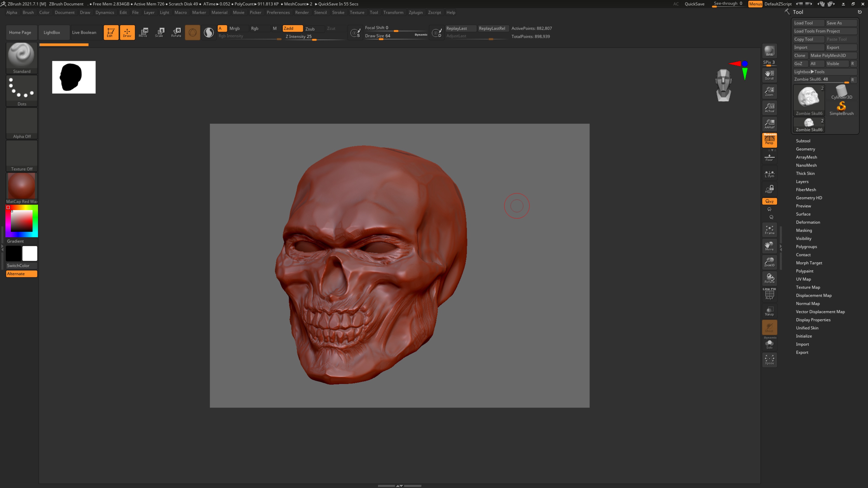The width and height of the screenshot is (868, 488).
Task: Click the white secondary color swatch
Action: pos(30,253)
